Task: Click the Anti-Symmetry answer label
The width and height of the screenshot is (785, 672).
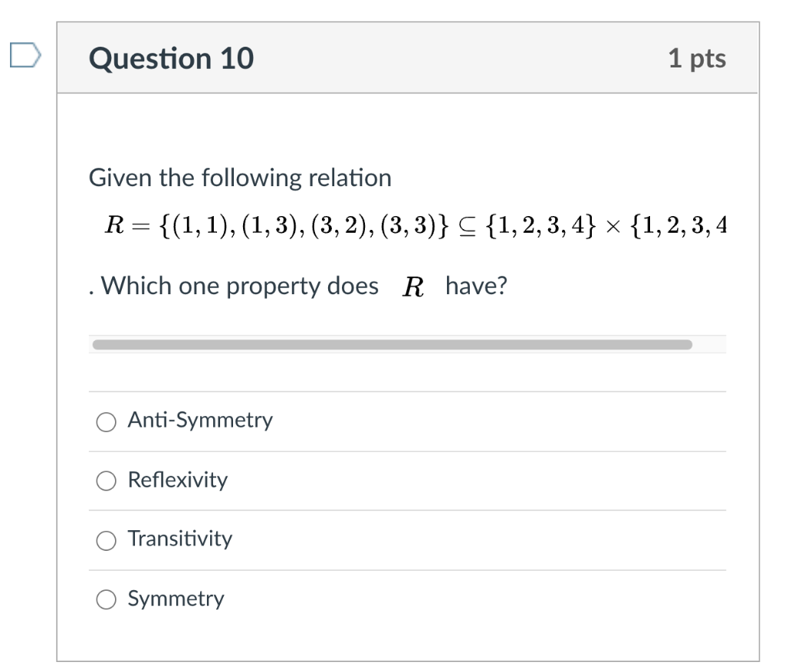Action: (200, 421)
